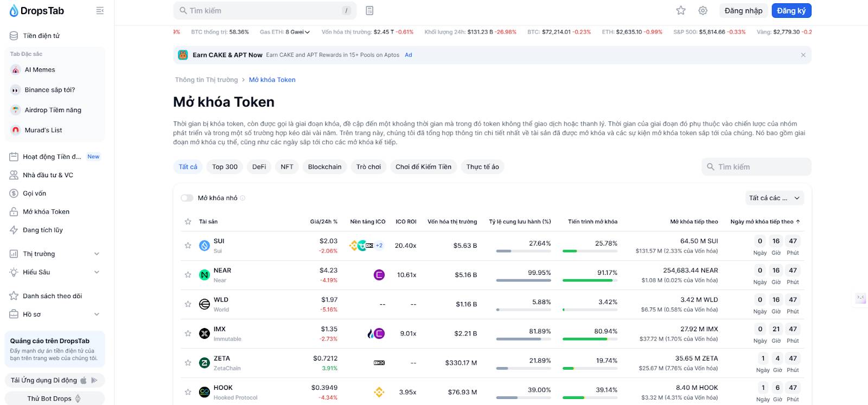Expand the Hiểu Sâu sidebar section
Viewport: 868px width, 405px height.
[97, 272]
